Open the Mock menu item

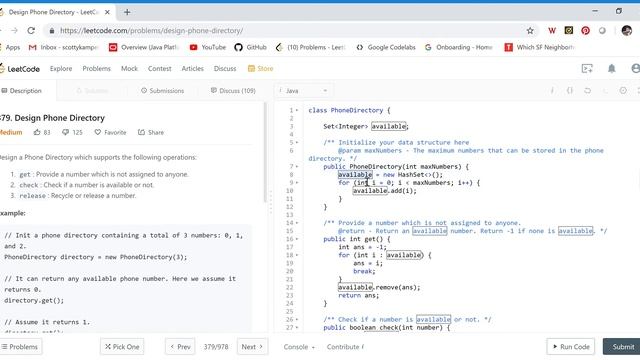(x=129, y=69)
